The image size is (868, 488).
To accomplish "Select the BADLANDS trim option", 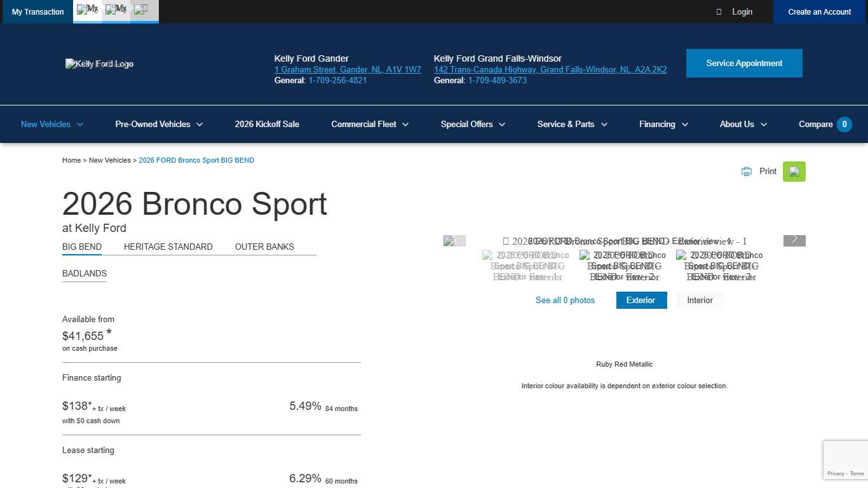I will (x=84, y=273).
